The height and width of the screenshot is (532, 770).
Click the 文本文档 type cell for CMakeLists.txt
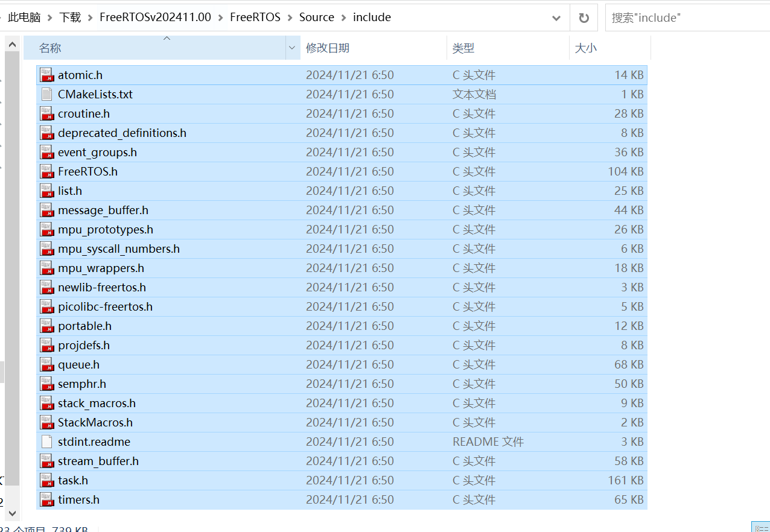click(474, 94)
